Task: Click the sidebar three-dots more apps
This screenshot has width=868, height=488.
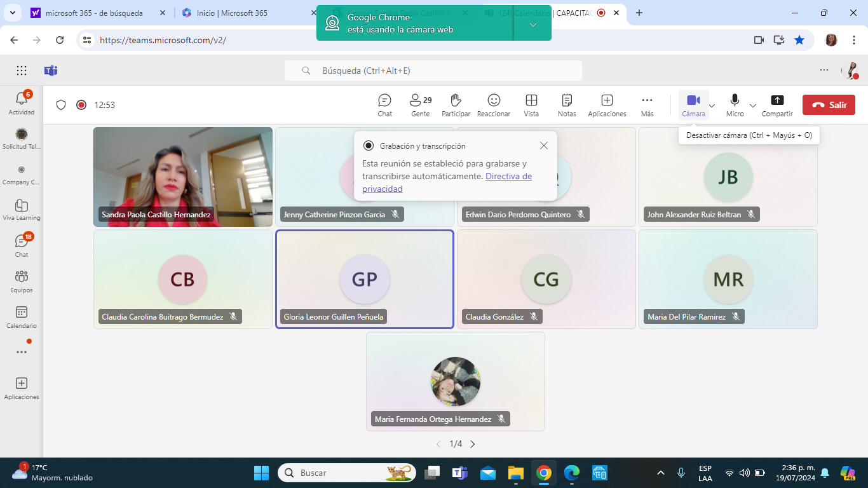Action: (x=22, y=352)
